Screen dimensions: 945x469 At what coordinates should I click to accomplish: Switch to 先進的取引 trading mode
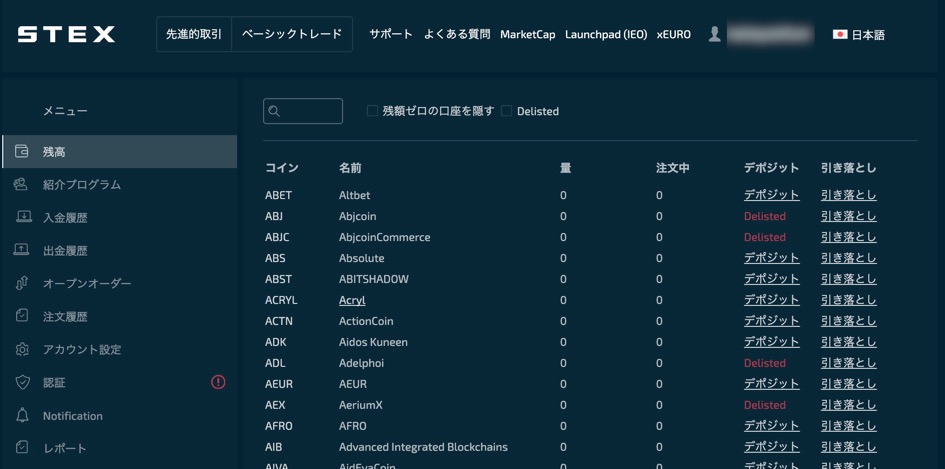pos(194,34)
